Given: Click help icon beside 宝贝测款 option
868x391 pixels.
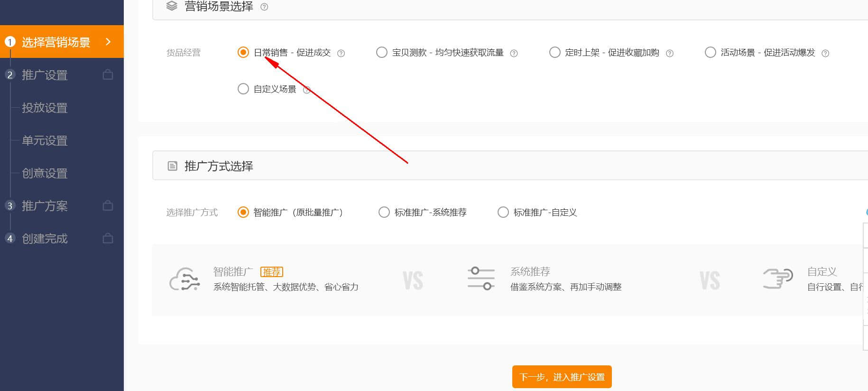Looking at the screenshot, I should (x=514, y=53).
